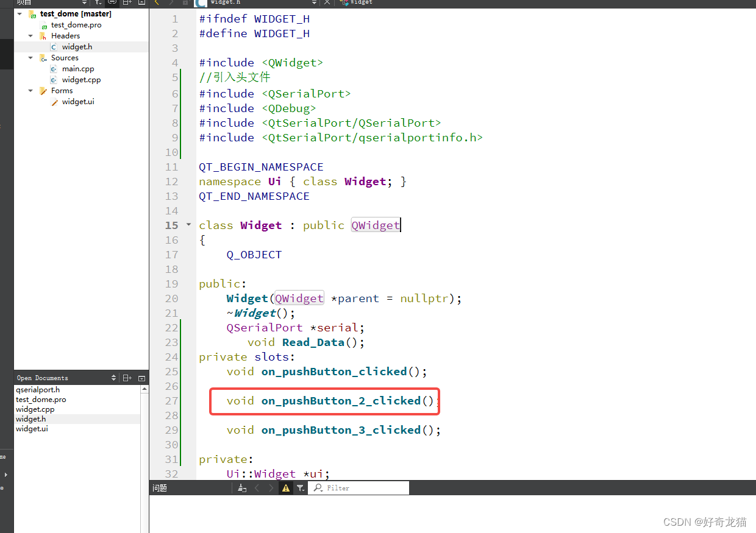Close the Open Documents pane
This screenshot has height=533, width=756.
[x=141, y=378]
